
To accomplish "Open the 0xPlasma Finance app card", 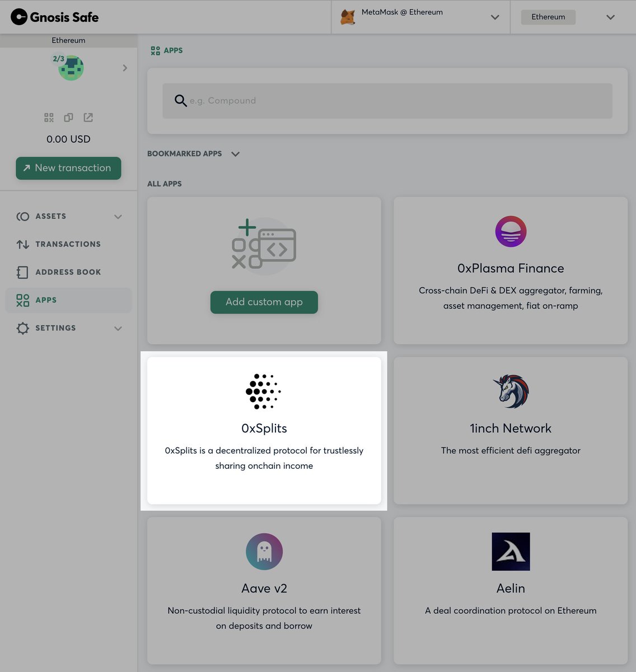I will tap(511, 270).
